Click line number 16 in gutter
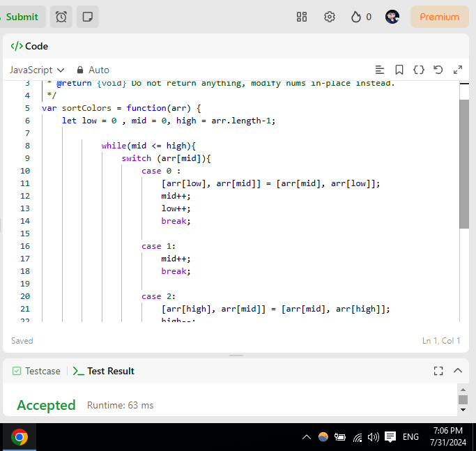Screen dimensions: 476x451 (x=25, y=246)
